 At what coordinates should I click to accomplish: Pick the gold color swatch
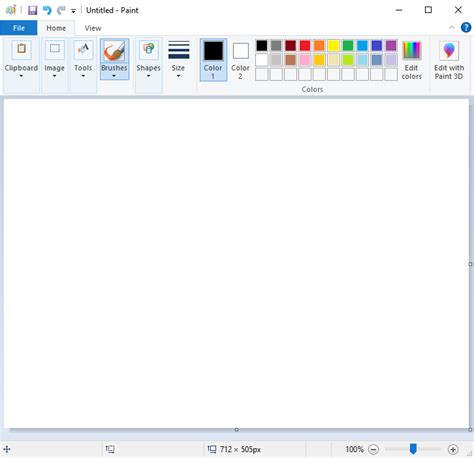(319, 60)
